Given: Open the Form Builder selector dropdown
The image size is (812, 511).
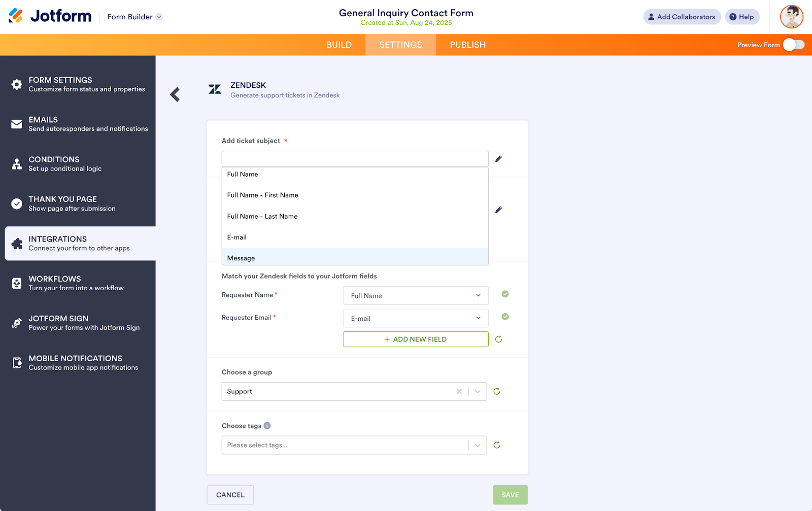Looking at the screenshot, I should tap(159, 16).
